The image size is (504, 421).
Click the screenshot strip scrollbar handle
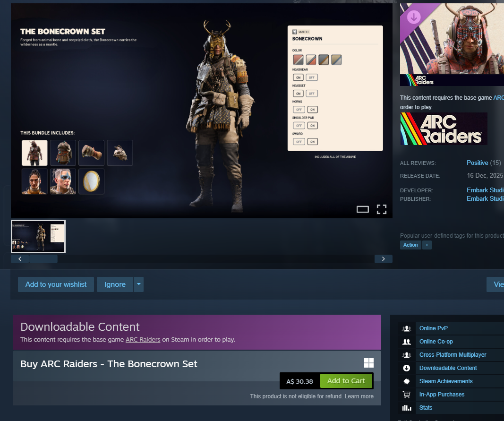click(x=43, y=259)
